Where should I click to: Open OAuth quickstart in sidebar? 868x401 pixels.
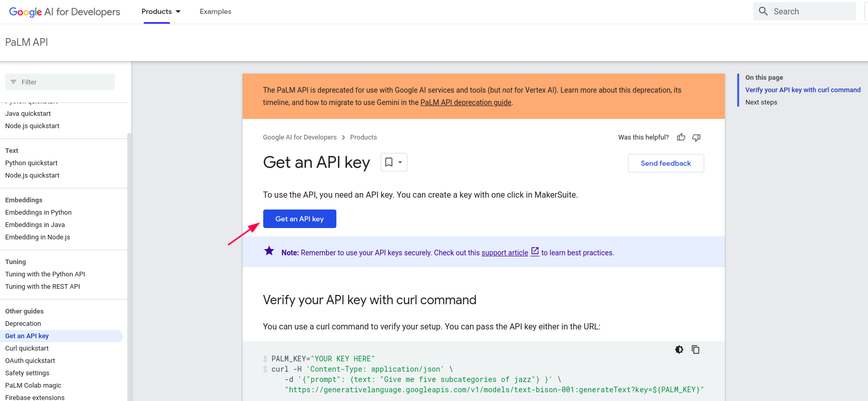30,360
